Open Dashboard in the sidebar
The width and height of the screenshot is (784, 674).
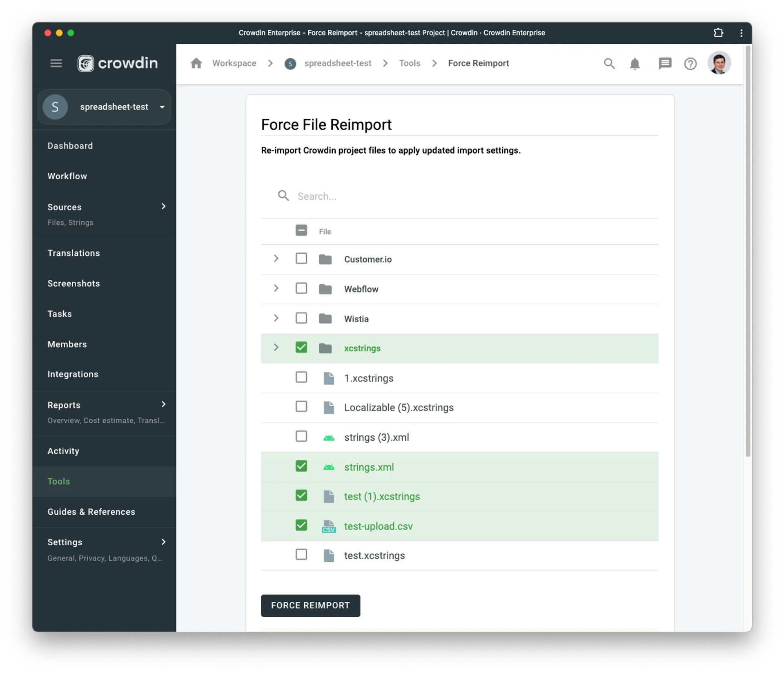coord(104,146)
